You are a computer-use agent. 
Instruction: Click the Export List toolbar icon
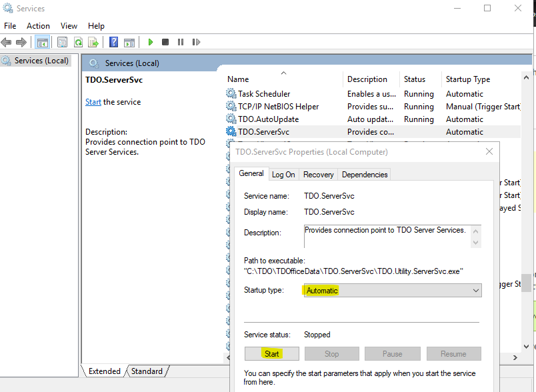pyautogui.click(x=93, y=42)
